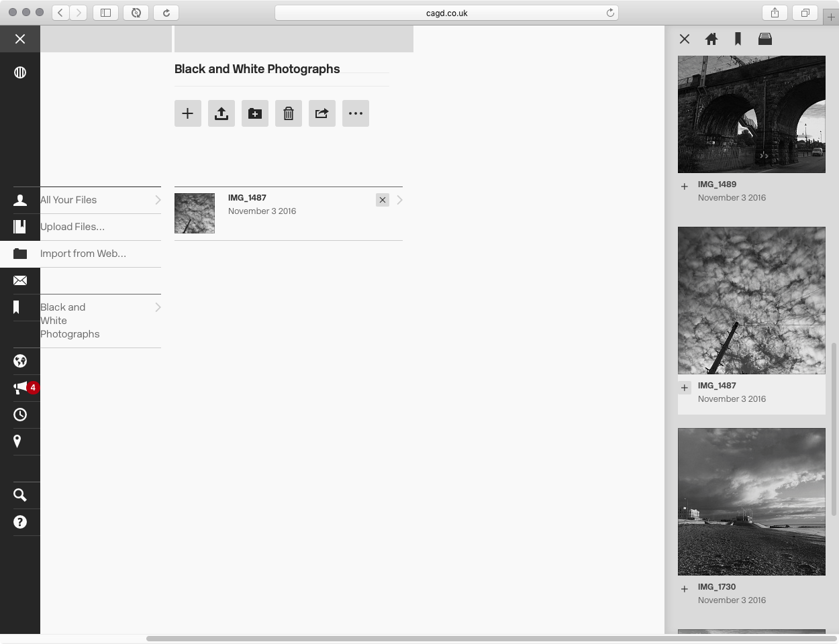Select the folder icon in the sidebar

[x=20, y=254]
